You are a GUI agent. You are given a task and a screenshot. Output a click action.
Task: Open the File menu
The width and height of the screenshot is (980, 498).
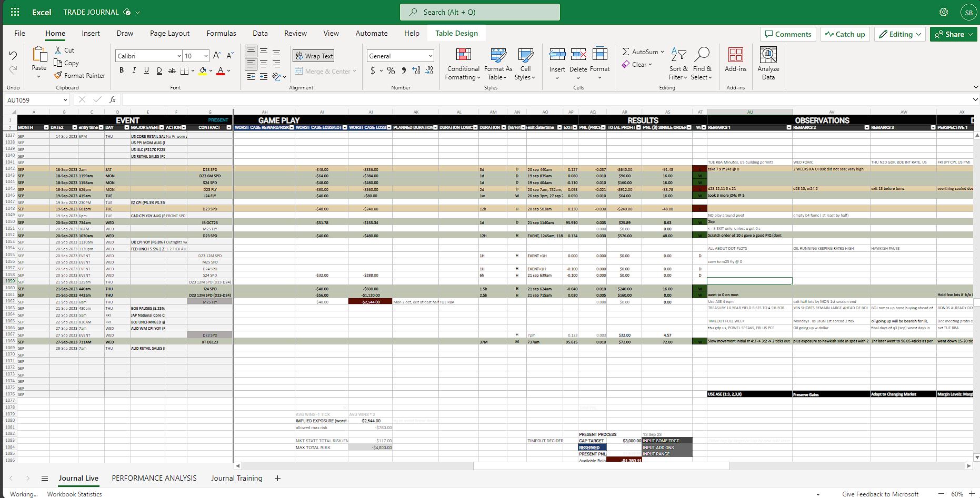19,33
